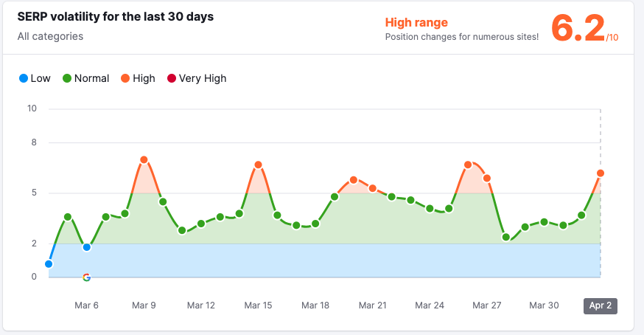The height and width of the screenshot is (335, 644).
Task: Click the Mar 12 axis label
Action: (201, 305)
